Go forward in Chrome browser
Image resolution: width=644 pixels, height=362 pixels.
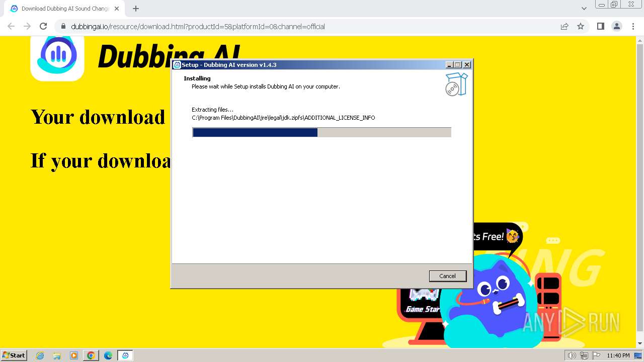click(x=27, y=26)
